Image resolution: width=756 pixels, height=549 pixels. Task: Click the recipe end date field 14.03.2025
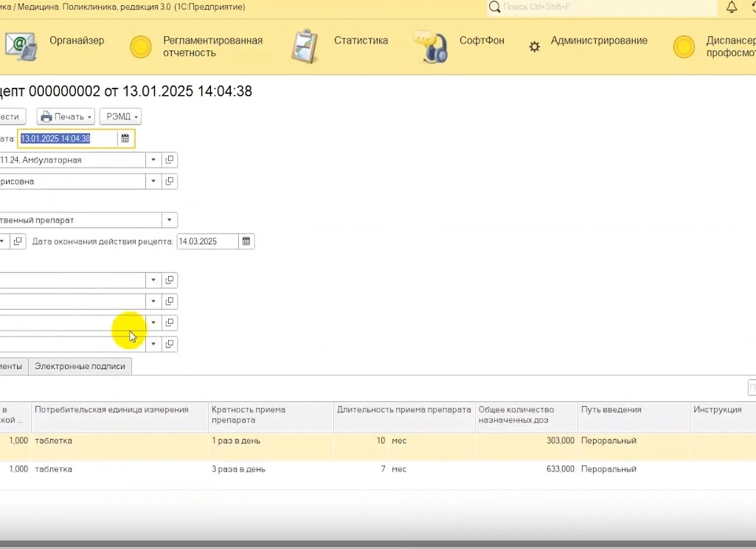click(x=208, y=241)
